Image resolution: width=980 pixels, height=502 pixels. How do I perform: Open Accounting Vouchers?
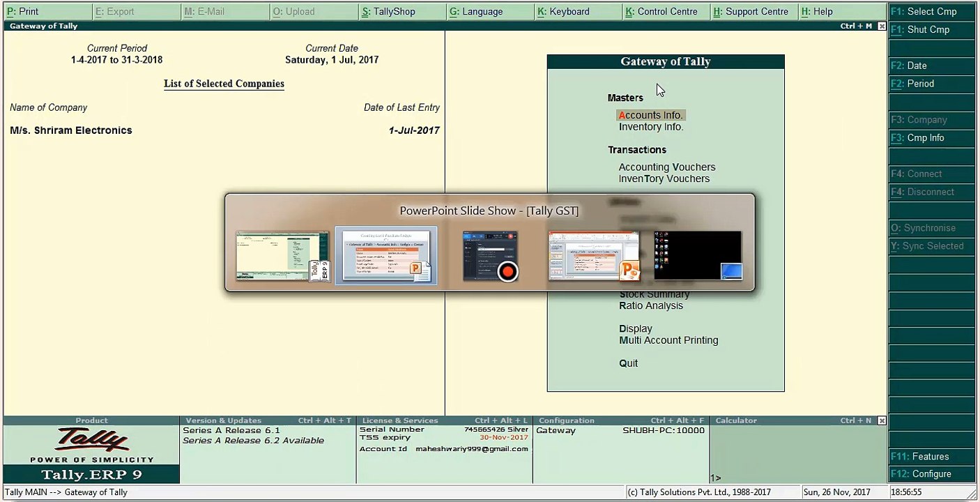tap(667, 167)
